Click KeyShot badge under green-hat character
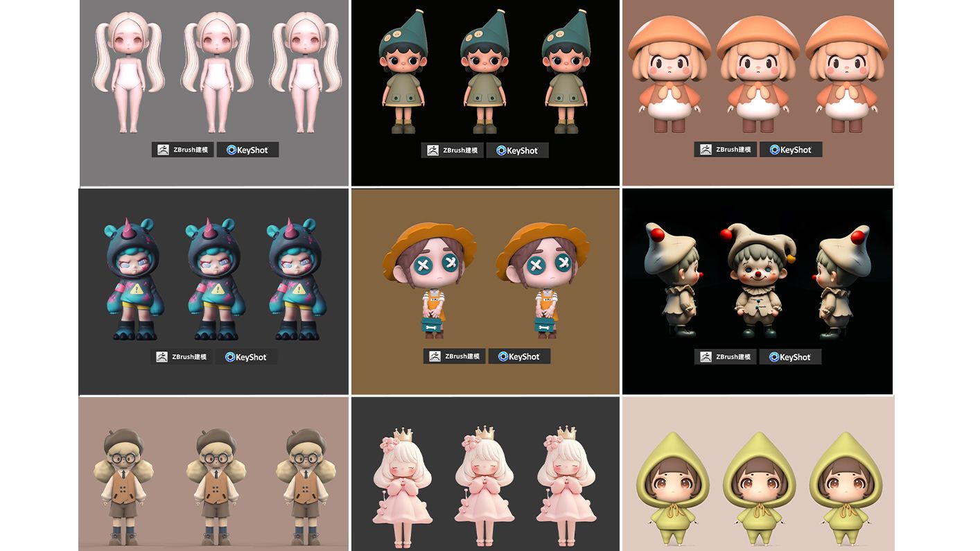Viewport: 980px width, 551px height. (517, 150)
